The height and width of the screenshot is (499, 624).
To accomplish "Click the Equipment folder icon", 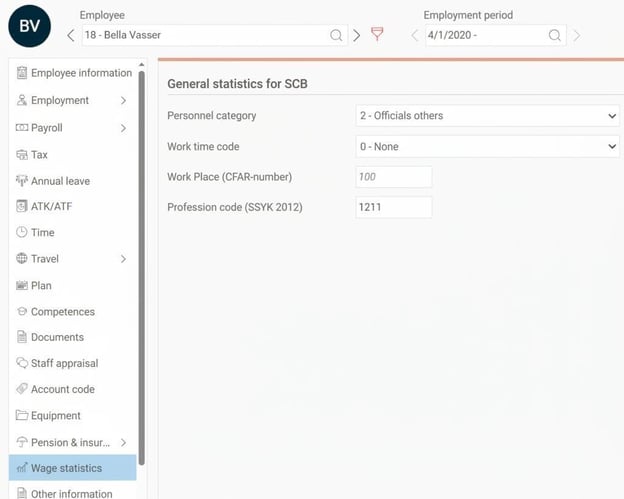I will (22, 415).
